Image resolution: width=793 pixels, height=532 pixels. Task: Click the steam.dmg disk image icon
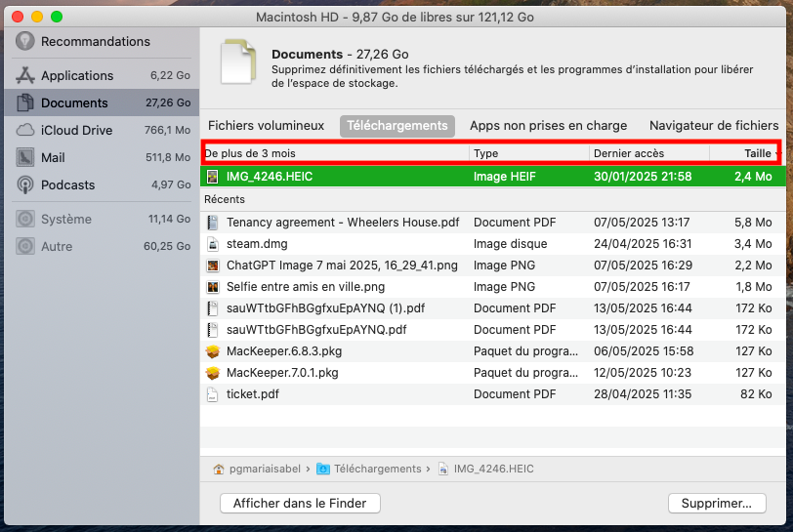click(x=213, y=244)
